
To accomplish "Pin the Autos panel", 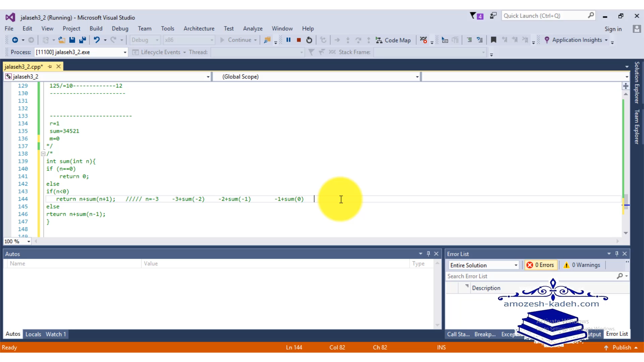I will [428, 254].
